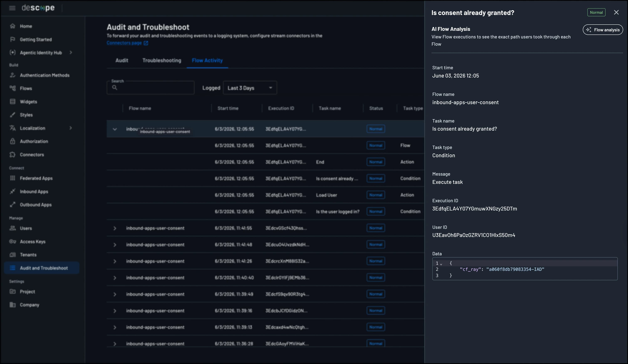Click the Widgets sidebar icon

click(x=13, y=102)
